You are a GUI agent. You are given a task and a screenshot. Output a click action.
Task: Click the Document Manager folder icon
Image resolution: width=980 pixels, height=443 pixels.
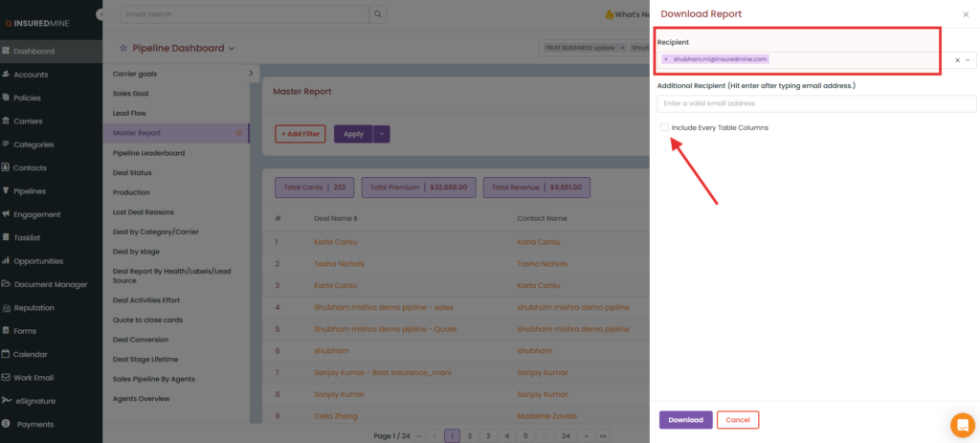point(6,284)
